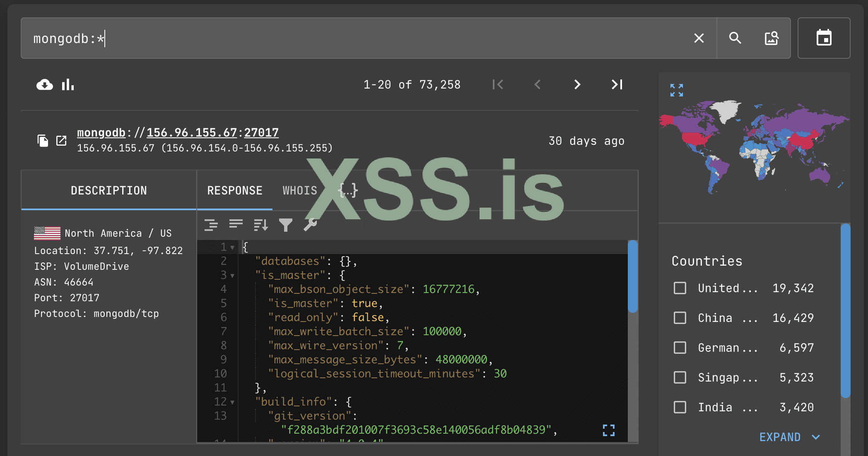Open the calendar date picker
The height and width of the screenshot is (456, 868).
pyautogui.click(x=824, y=38)
